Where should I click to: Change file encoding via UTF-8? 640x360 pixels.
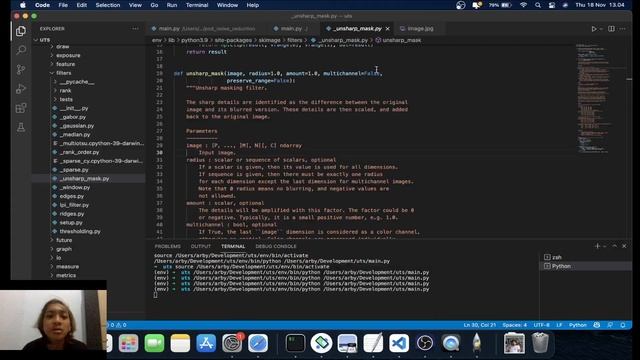click(x=542, y=325)
